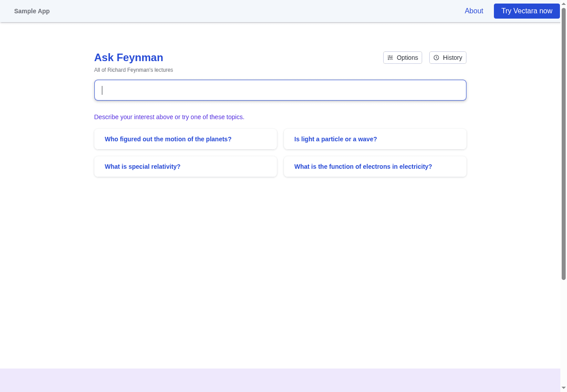Open the Options panel via its label

tap(407, 58)
